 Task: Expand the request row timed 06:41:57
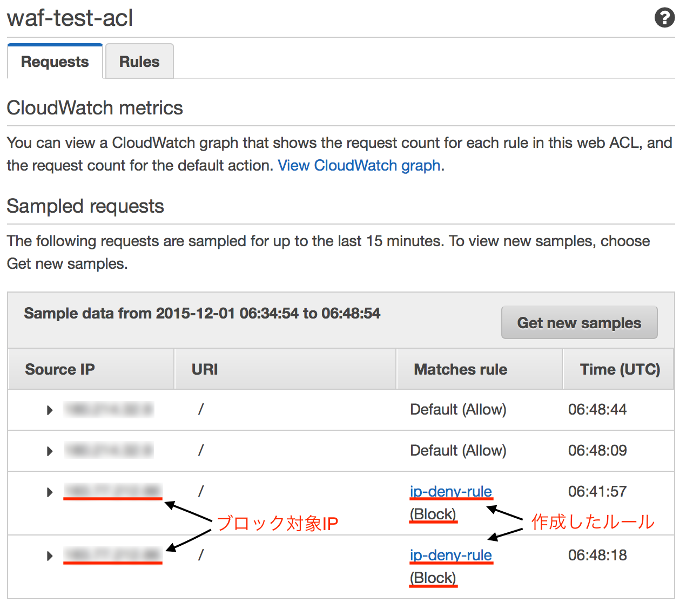pos(49,492)
